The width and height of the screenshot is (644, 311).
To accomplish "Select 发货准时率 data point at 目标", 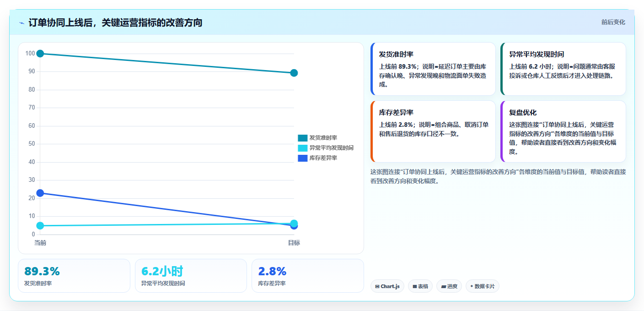I will tap(294, 73).
